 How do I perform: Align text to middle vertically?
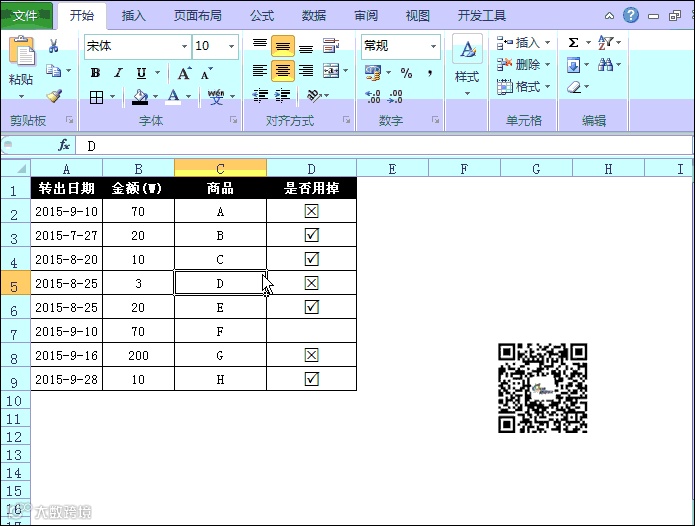click(283, 46)
